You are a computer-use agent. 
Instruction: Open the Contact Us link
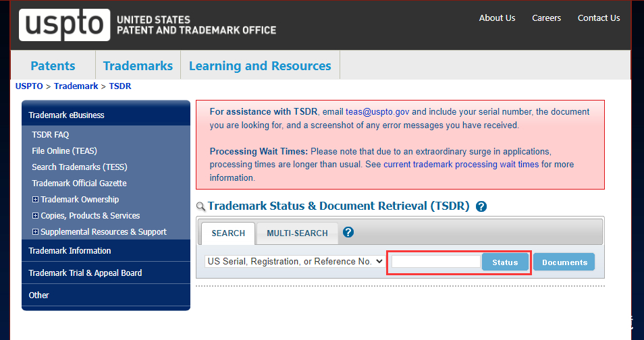[x=599, y=18]
